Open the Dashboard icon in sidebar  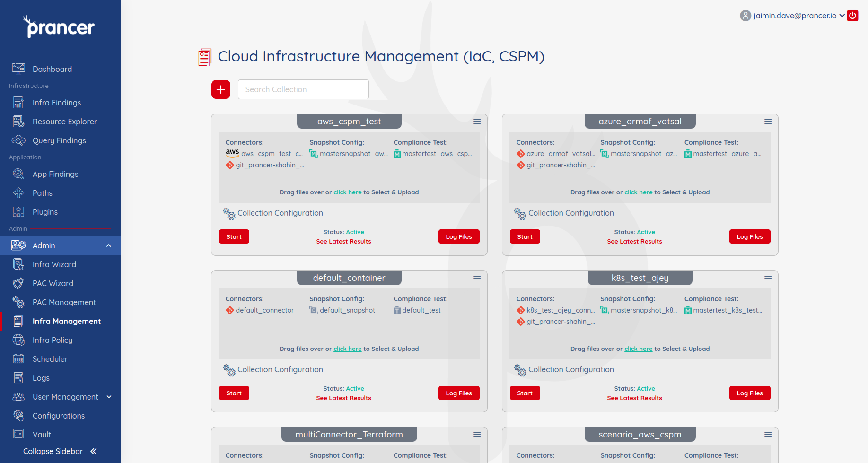[x=18, y=69]
